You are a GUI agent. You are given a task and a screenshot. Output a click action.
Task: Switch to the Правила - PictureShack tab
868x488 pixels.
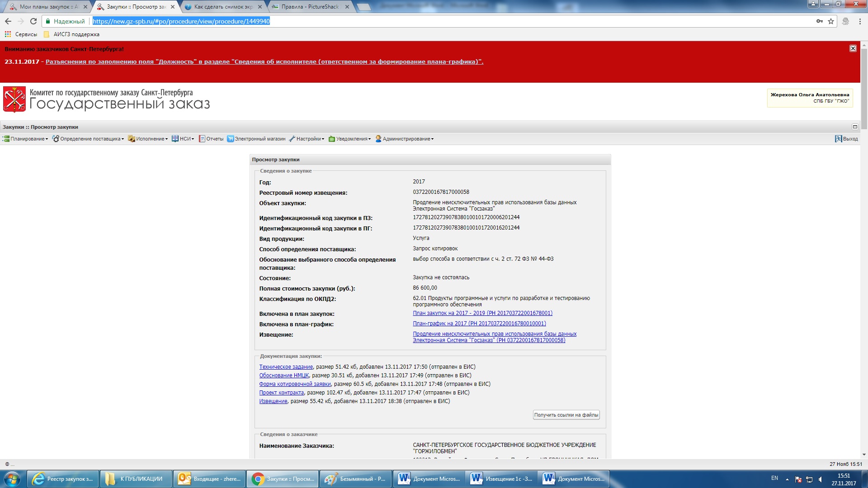310,7
